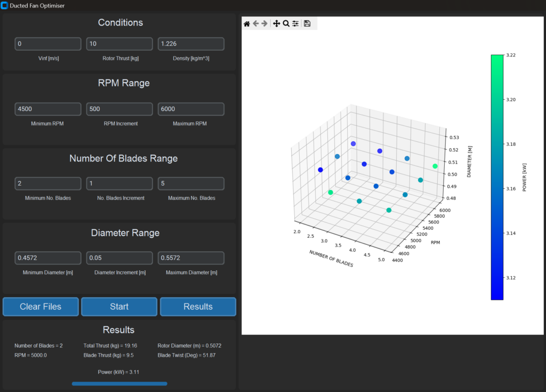The height and width of the screenshot is (392, 546).
Task: Click the POWER [kW] colorbar label
Action: click(525, 178)
